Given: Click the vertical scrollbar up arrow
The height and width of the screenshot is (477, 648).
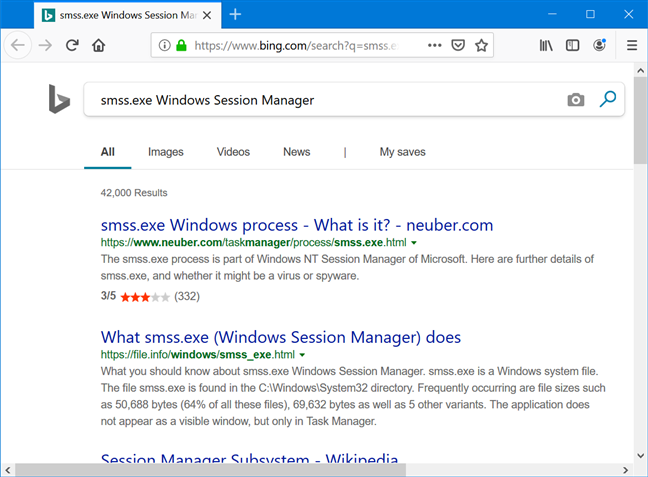Looking at the screenshot, I should pyautogui.click(x=641, y=70).
